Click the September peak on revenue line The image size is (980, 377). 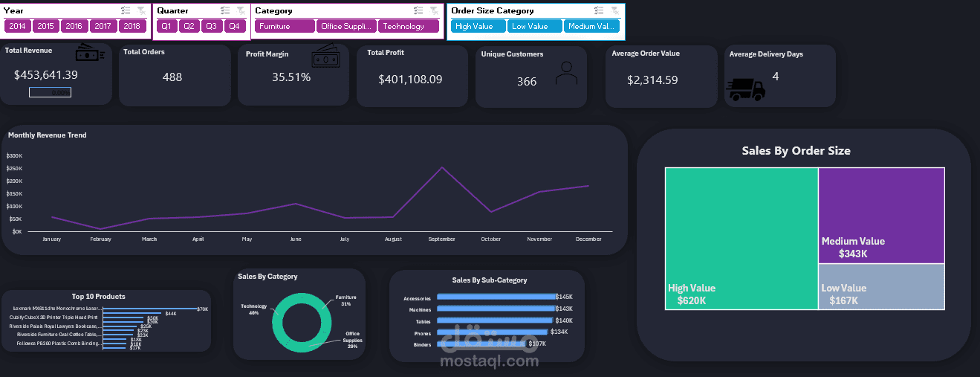coord(442,168)
